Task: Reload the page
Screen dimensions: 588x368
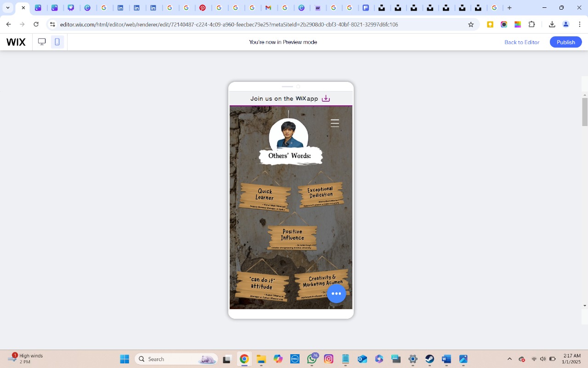Action: click(x=36, y=24)
